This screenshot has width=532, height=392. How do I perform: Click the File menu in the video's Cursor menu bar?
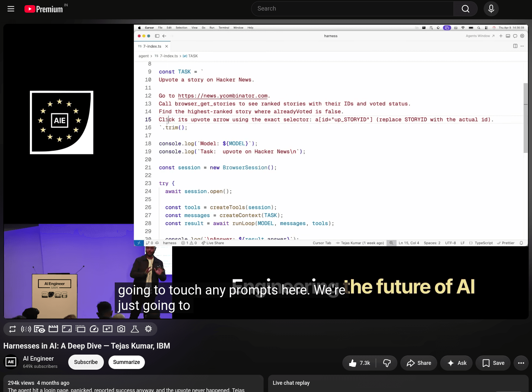(x=160, y=28)
